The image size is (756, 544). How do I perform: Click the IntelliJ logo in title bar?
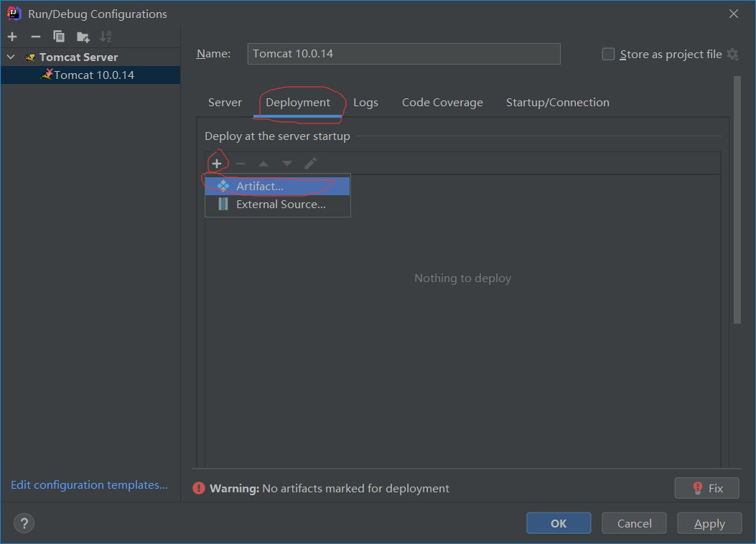(14, 14)
